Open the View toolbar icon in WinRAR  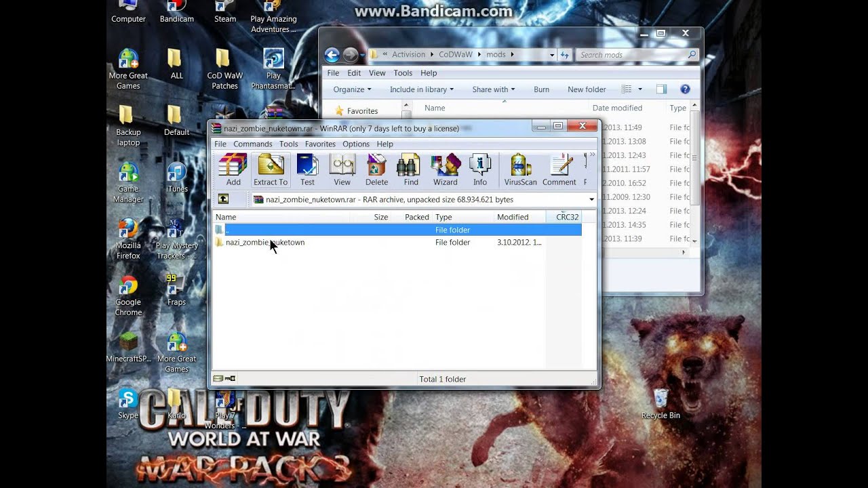(x=342, y=169)
